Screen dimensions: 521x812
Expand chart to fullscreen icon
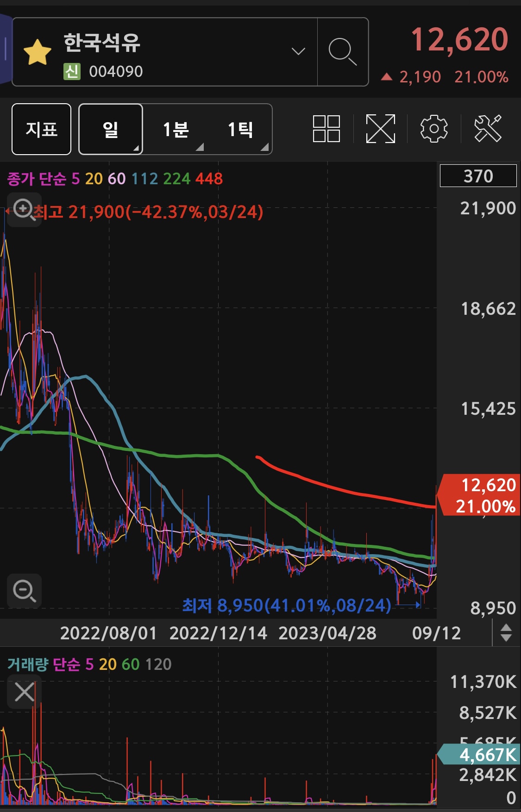[381, 128]
